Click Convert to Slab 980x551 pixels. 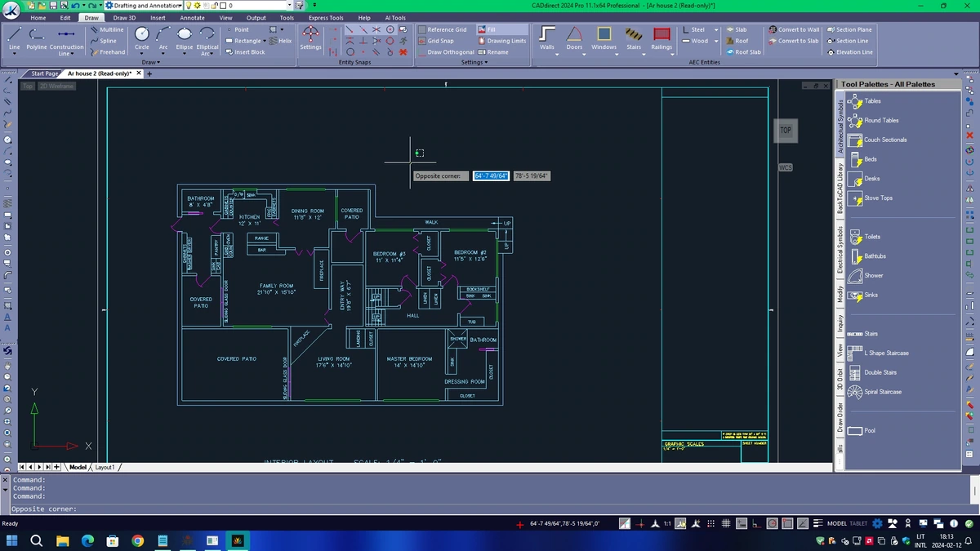[x=794, y=41]
